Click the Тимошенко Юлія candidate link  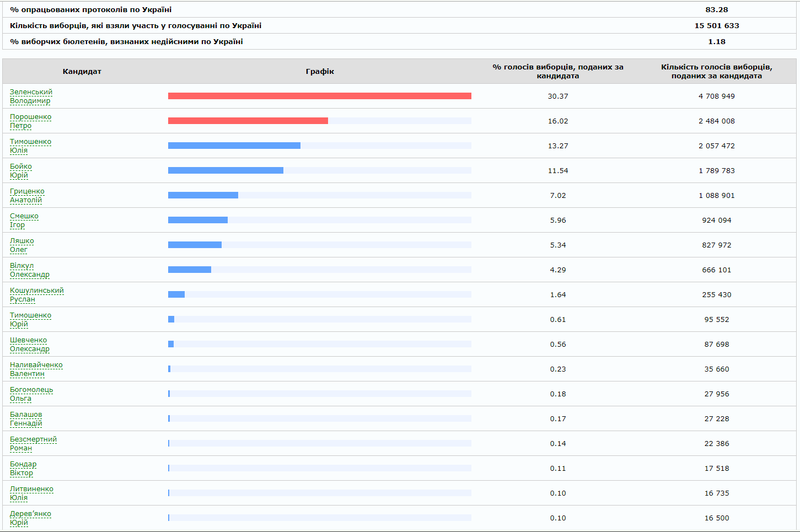pos(30,142)
